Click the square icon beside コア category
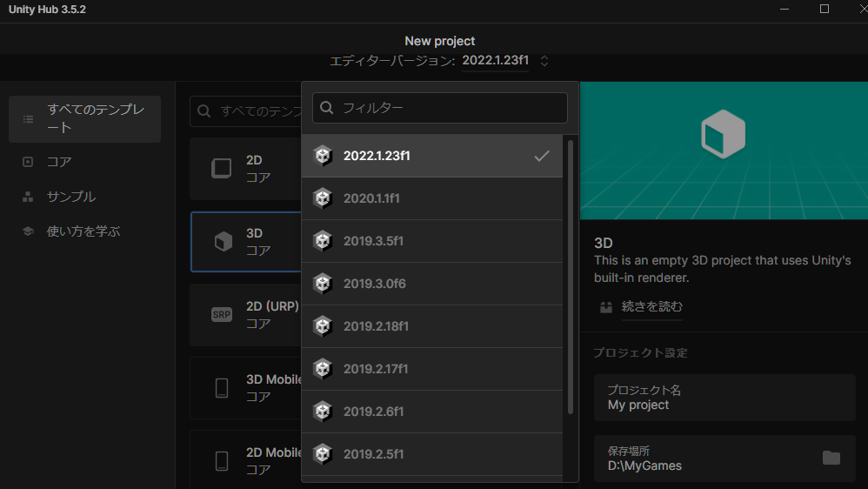This screenshot has width=868, height=489. pos(28,162)
